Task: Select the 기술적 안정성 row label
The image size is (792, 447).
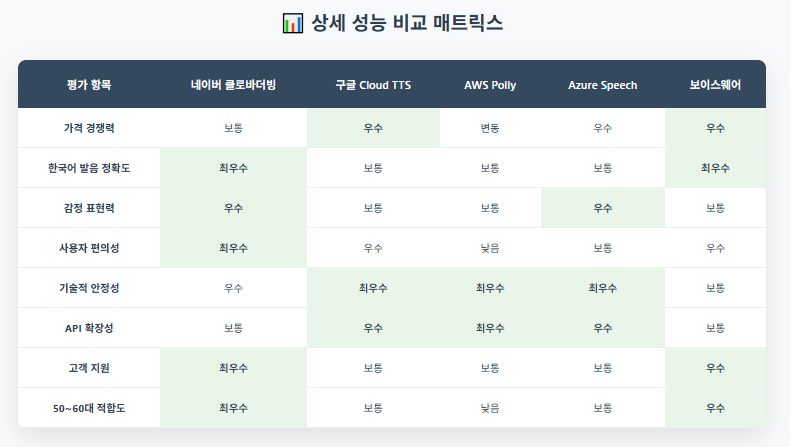Action: pyautogui.click(x=89, y=288)
